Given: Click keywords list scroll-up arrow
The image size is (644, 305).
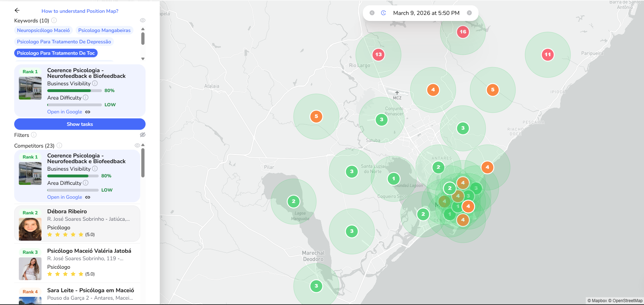Looking at the screenshot, I should [x=143, y=29].
